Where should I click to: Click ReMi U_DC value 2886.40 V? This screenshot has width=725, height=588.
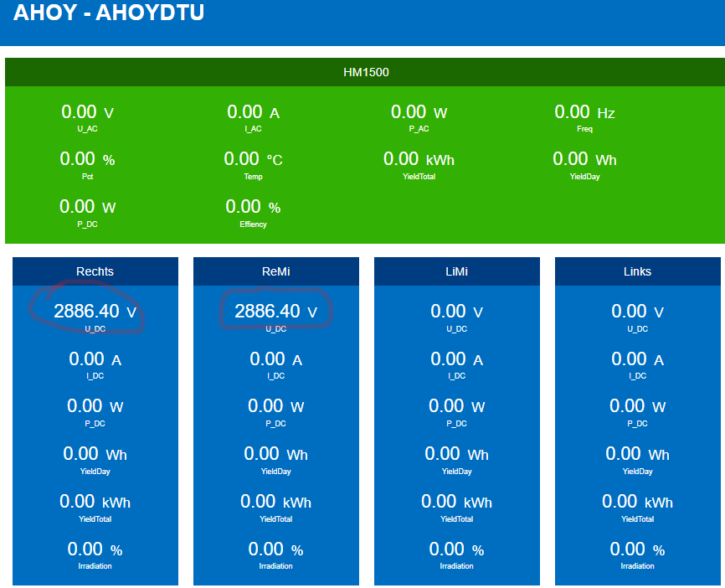[x=276, y=312]
